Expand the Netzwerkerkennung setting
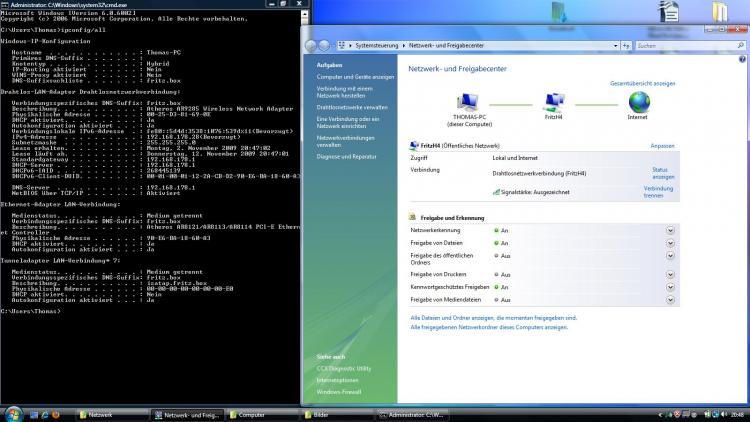This screenshot has width=750, height=422. (670, 230)
